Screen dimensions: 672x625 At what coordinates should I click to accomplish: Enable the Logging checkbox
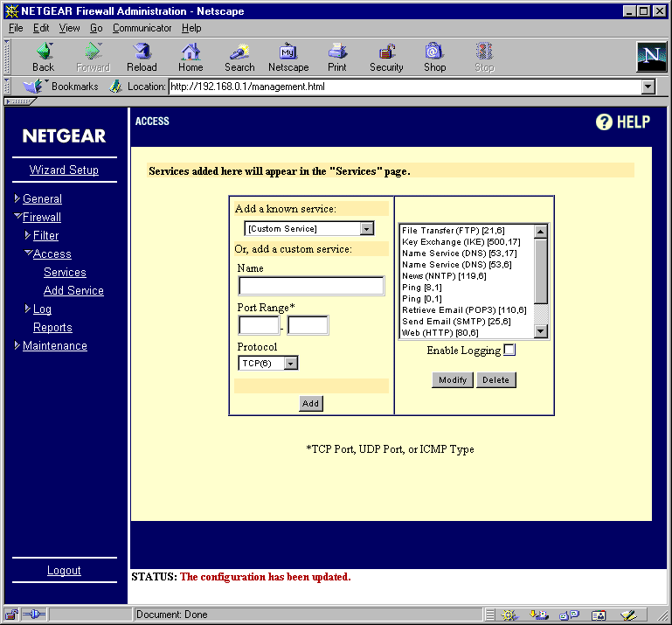509,350
